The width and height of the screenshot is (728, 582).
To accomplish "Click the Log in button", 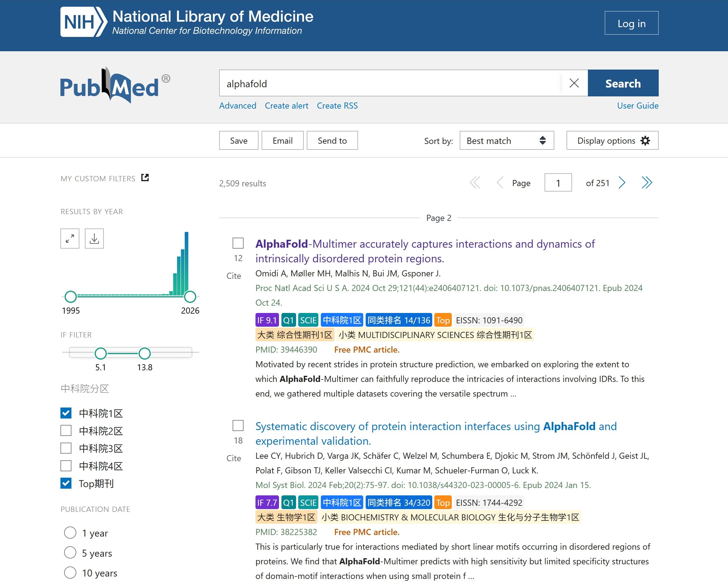I will tap(631, 23).
